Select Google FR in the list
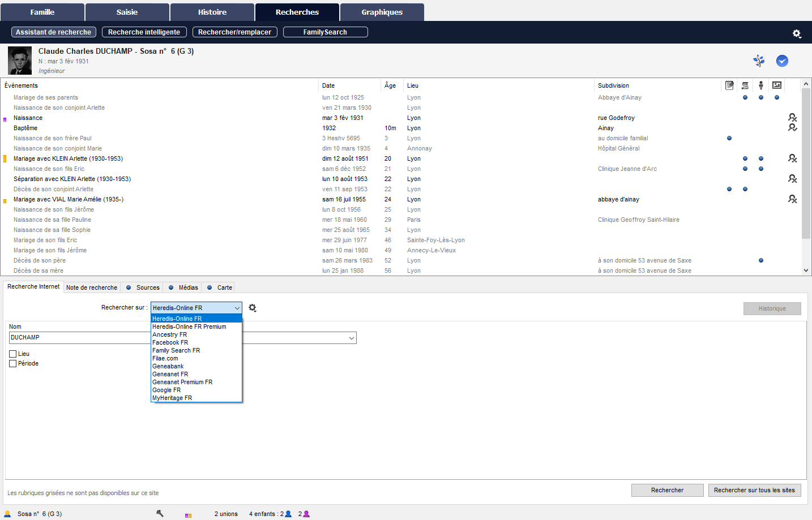The image size is (812, 520). [x=196, y=390]
